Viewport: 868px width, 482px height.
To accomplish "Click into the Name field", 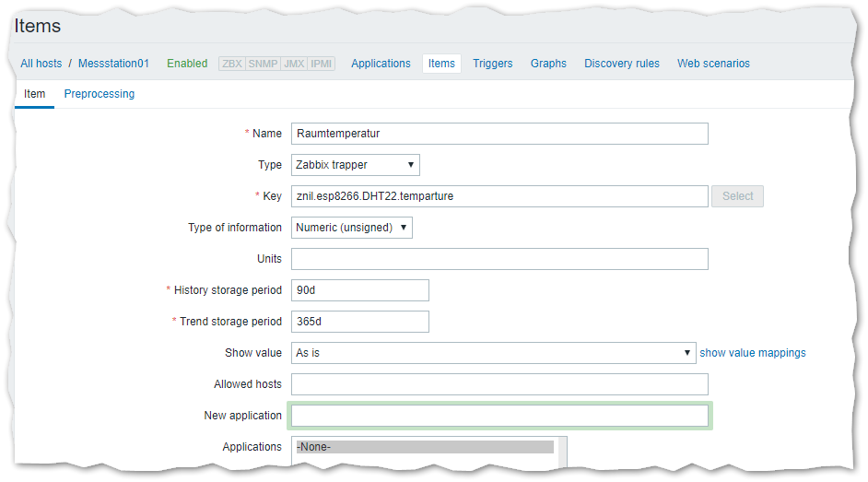I will (x=499, y=134).
